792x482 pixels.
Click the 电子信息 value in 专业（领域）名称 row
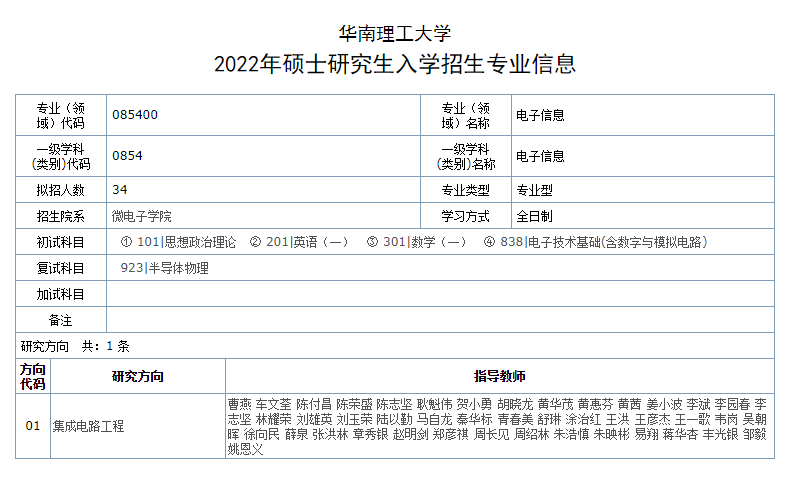pos(540,115)
